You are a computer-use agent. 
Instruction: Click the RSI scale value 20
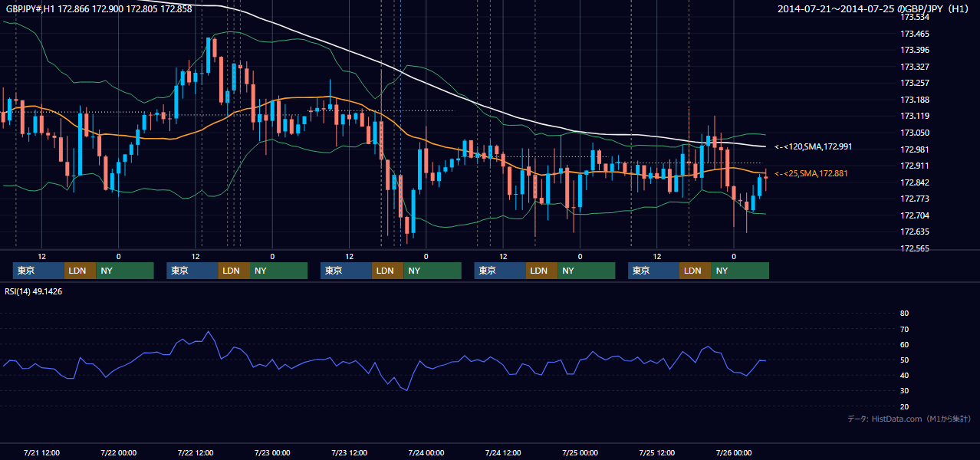(x=904, y=406)
